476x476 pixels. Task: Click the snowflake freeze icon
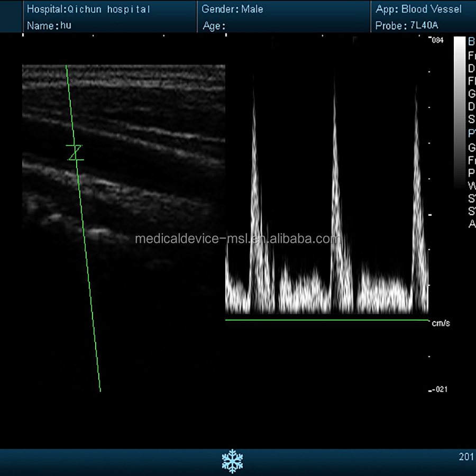232,461
